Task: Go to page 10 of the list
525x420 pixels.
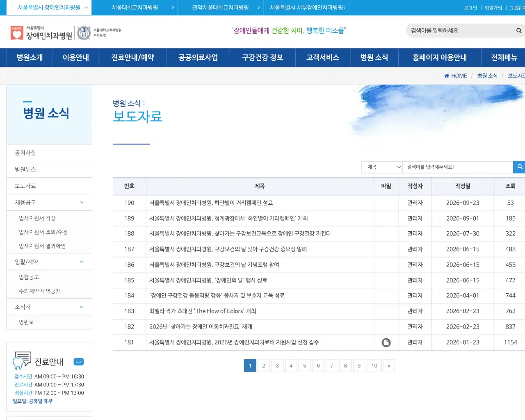Action: point(374,366)
